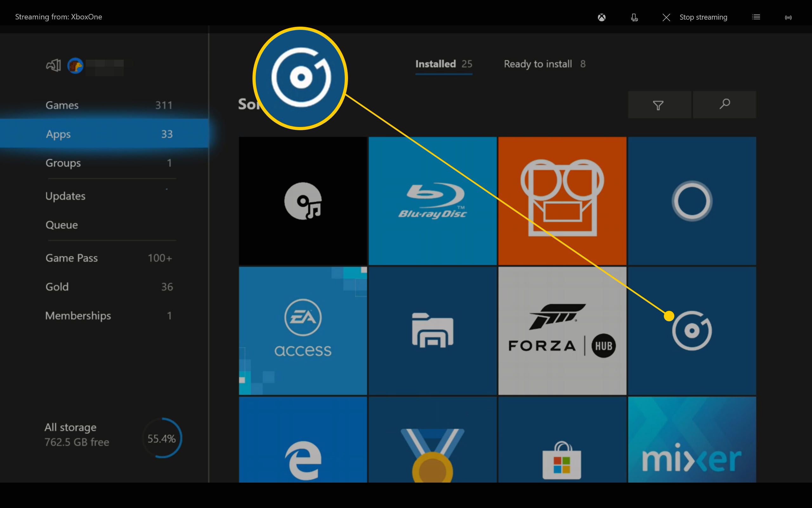812x508 pixels.
Task: Click the Streaming from: XboxOne label
Action: pos(58,17)
